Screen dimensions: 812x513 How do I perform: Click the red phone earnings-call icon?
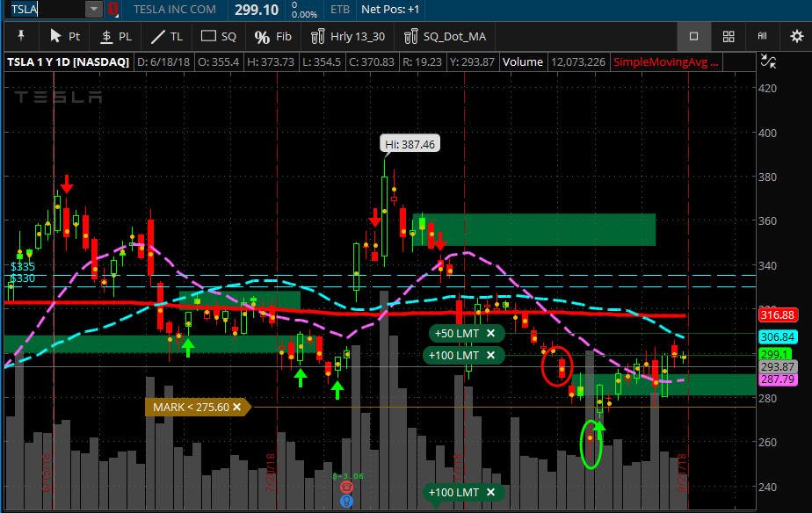click(x=346, y=488)
